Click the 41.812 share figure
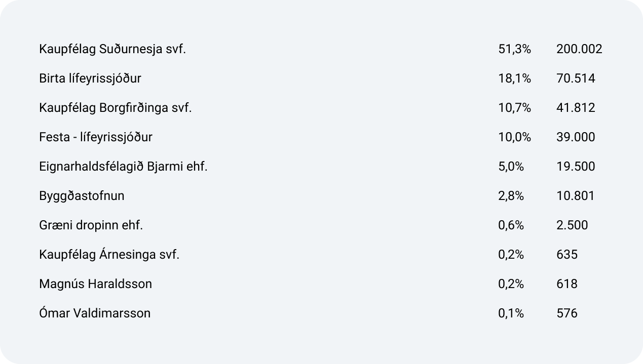 [576, 108]
